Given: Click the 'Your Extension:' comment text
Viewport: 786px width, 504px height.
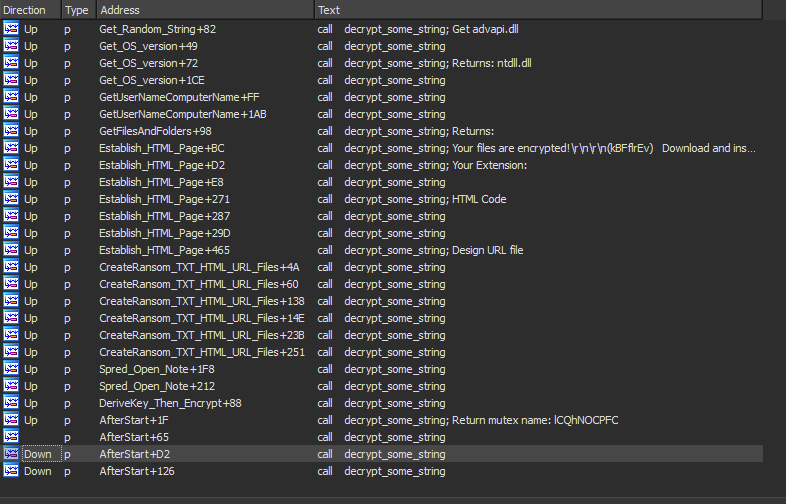Looking at the screenshot, I should 489,165.
